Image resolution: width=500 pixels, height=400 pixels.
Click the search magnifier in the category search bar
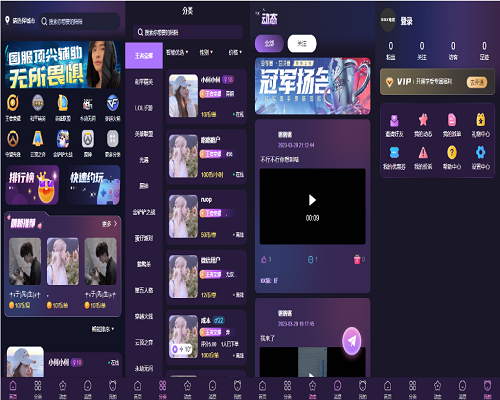point(140,32)
